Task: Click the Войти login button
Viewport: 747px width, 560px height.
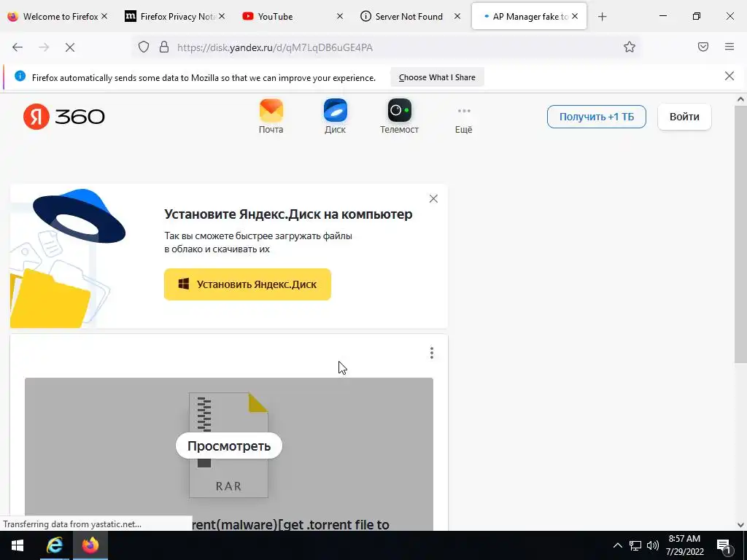Action: 684,117
